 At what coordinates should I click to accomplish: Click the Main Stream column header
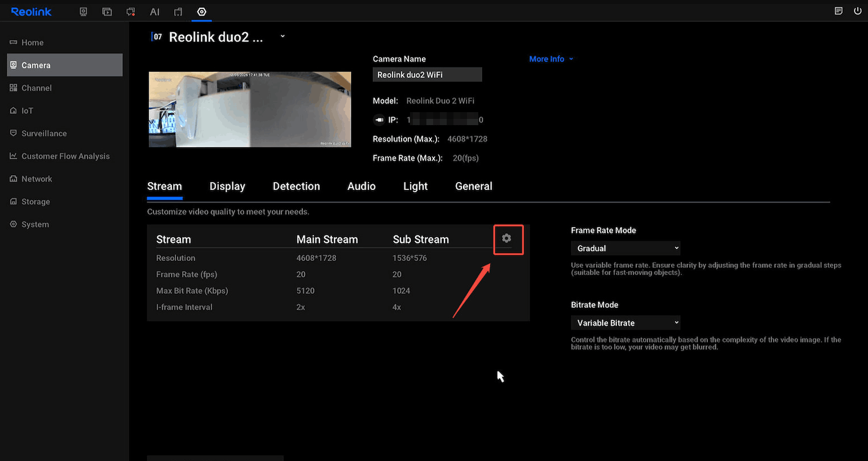point(327,240)
